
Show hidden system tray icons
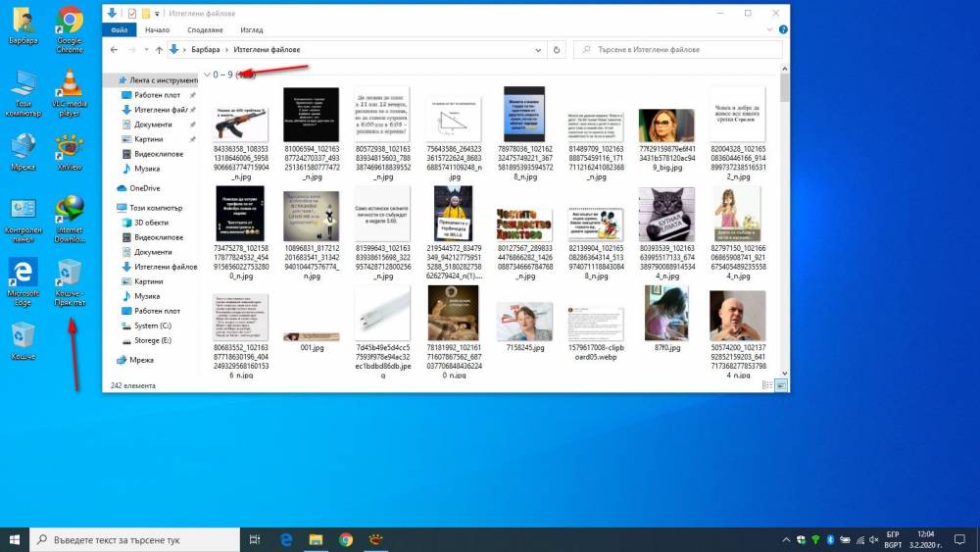(786, 539)
